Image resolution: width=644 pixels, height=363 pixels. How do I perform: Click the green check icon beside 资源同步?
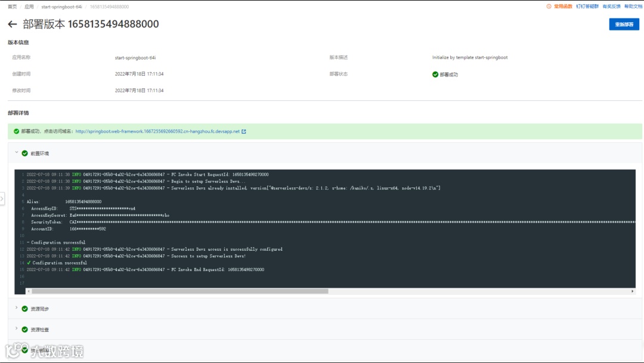[24, 309]
